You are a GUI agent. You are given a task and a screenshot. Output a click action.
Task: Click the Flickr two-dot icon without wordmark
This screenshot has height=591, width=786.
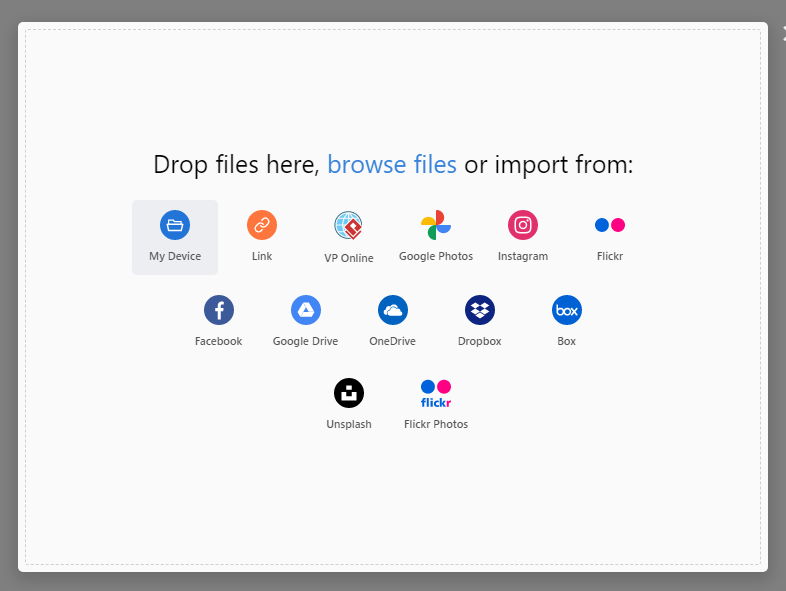click(x=609, y=226)
